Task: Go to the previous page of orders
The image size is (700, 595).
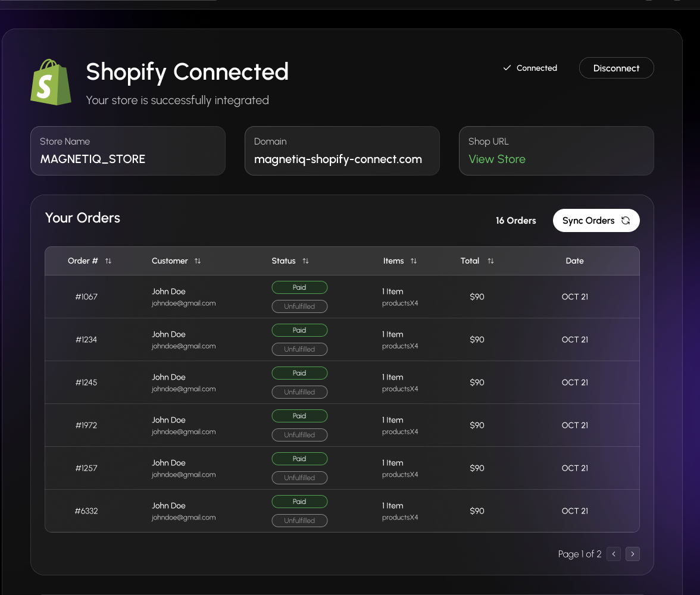Action: [613, 554]
